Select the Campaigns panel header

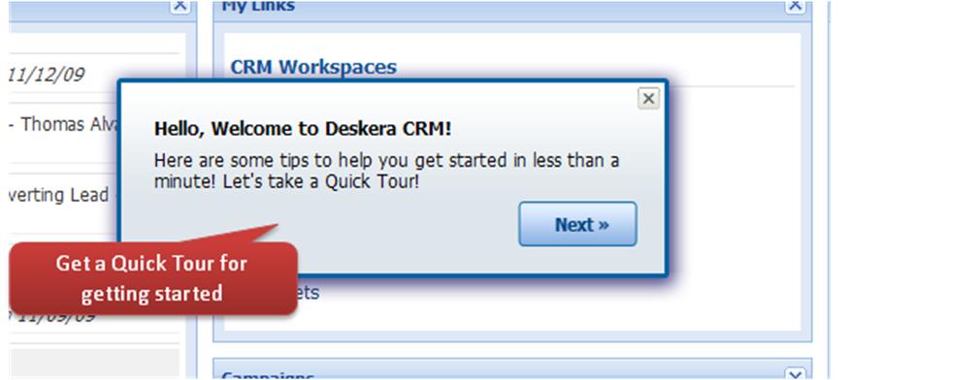(x=512, y=372)
